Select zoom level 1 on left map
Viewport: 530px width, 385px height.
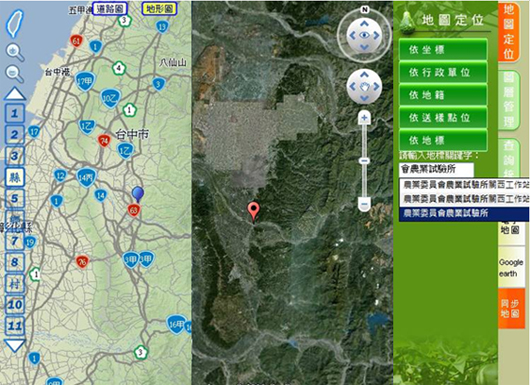[15, 113]
